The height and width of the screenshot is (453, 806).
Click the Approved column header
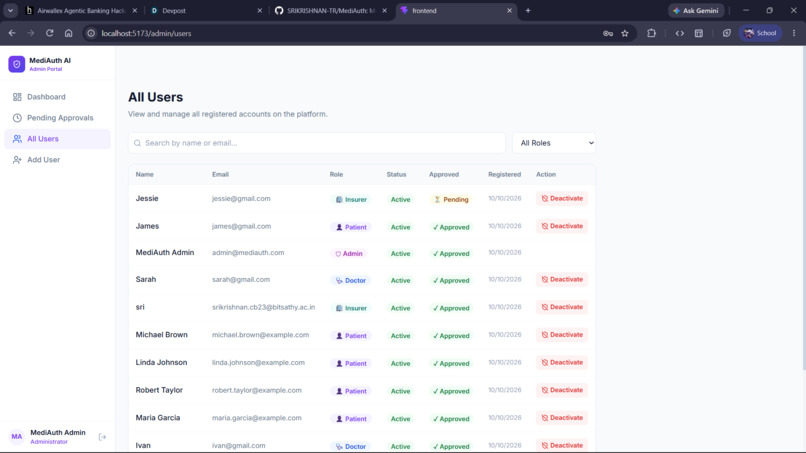click(444, 174)
